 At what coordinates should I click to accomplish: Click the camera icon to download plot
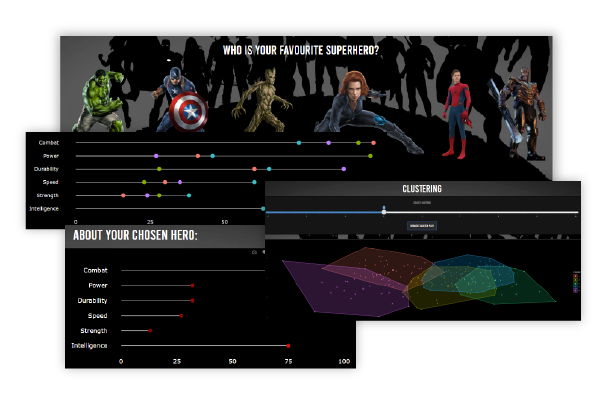click(254, 252)
